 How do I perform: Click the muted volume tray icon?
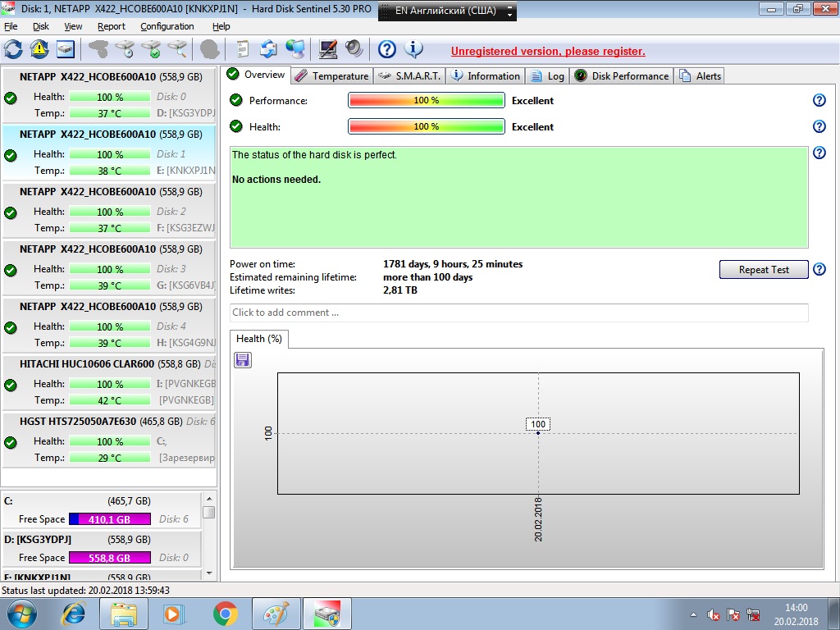(713, 614)
